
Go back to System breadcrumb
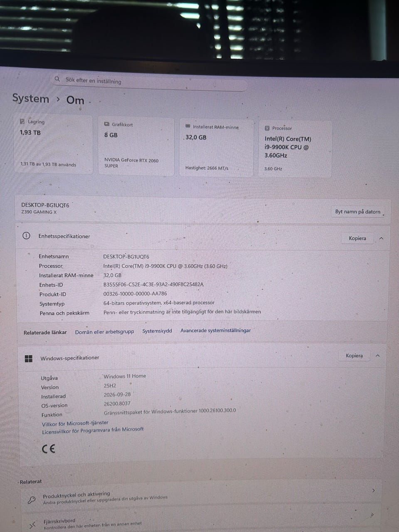31,99
